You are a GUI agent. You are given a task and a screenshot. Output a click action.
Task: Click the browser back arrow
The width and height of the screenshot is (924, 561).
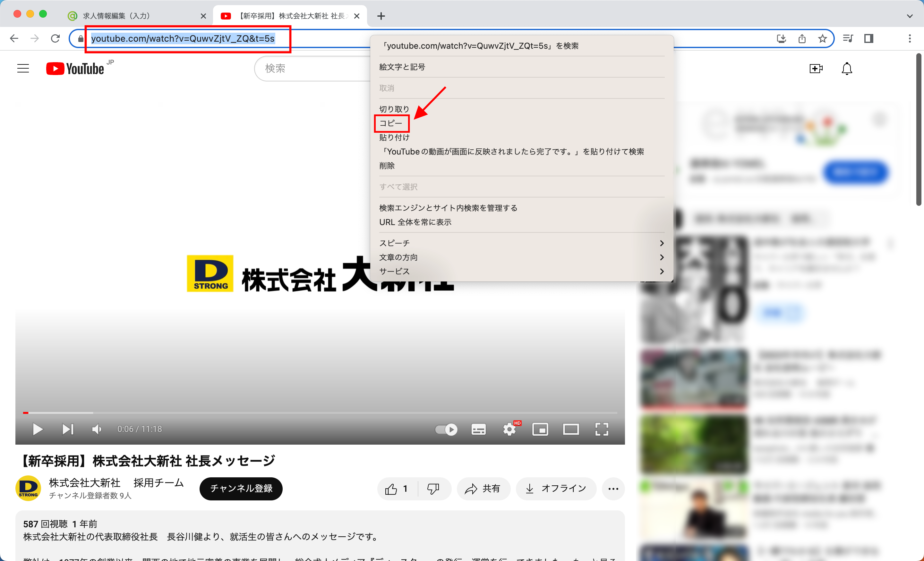click(14, 38)
